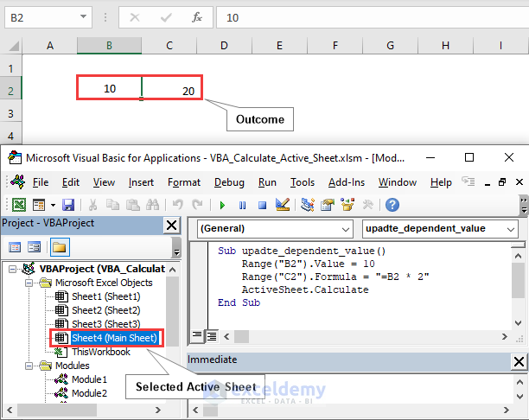Image resolution: width=529 pixels, height=420 pixels.
Task: Open the View menu
Action: pyautogui.click(x=104, y=182)
